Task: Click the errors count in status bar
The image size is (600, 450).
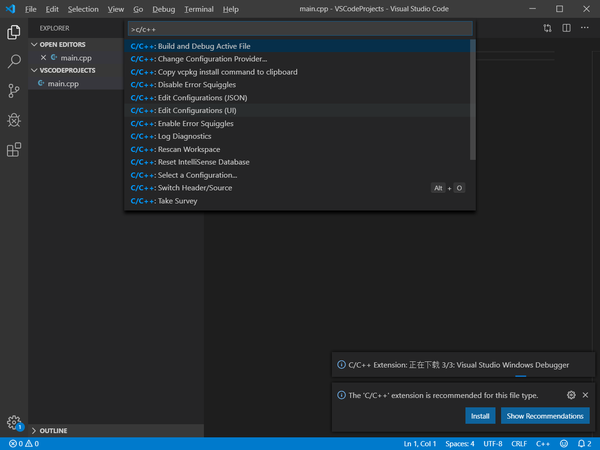Action: click(x=16, y=444)
